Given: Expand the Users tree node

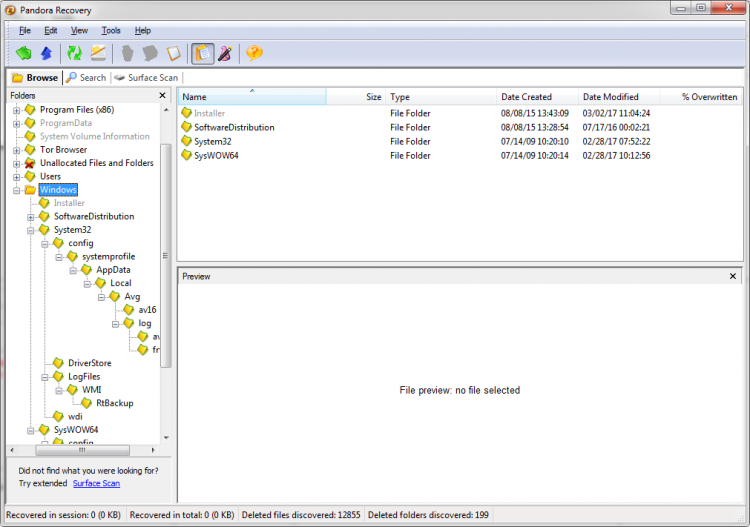Looking at the screenshot, I should click(17, 177).
